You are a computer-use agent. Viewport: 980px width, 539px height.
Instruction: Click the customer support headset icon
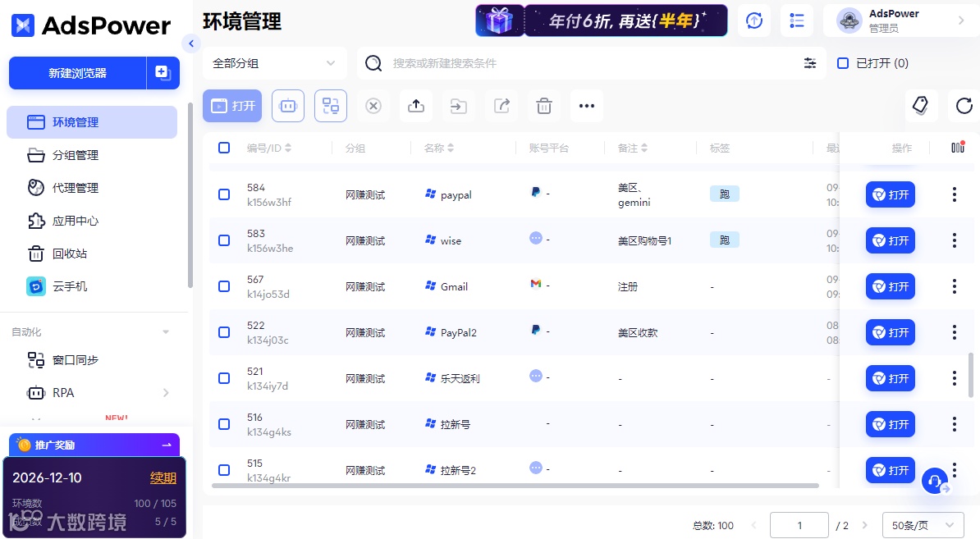coord(935,481)
